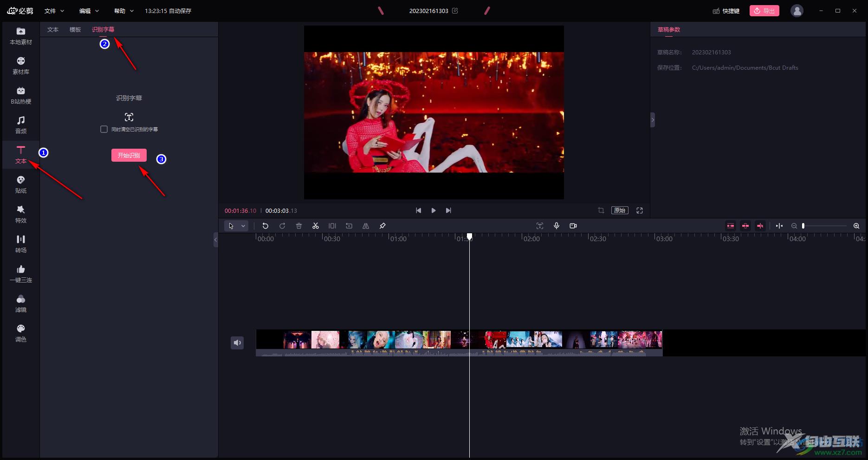Open the 素材库 material library
Screen dimensions: 868x460
21,66
